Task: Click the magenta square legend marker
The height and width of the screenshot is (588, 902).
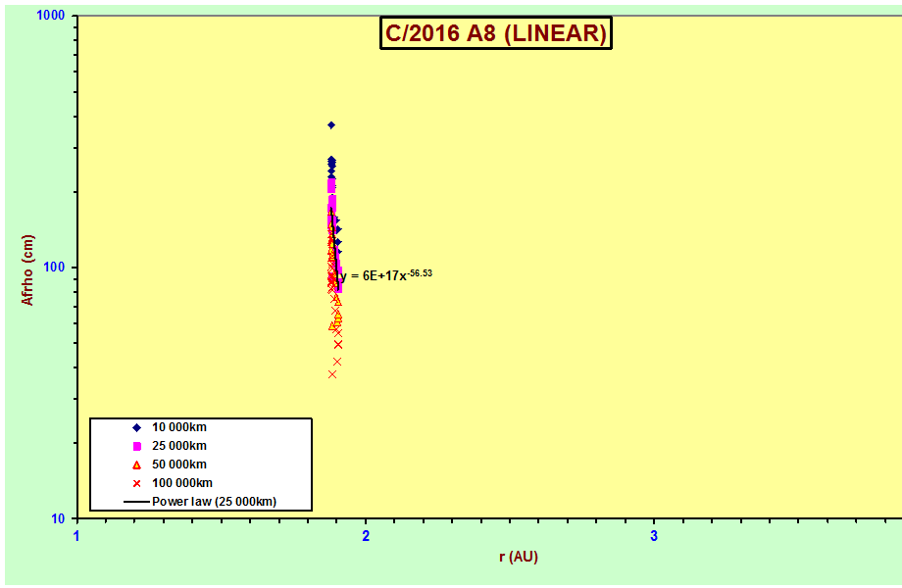Action: [137, 446]
